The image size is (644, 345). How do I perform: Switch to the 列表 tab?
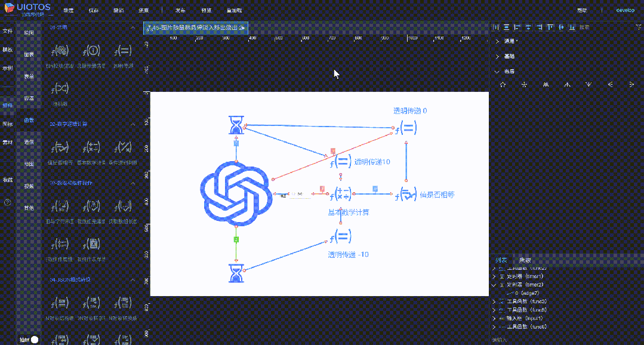[x=501, y=260]
